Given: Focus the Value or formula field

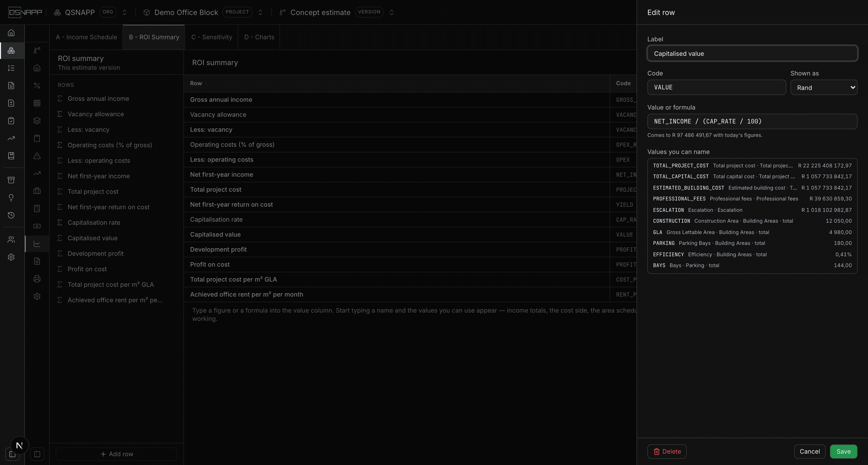Looking at the screenshot, I should [x=752, y=121].
